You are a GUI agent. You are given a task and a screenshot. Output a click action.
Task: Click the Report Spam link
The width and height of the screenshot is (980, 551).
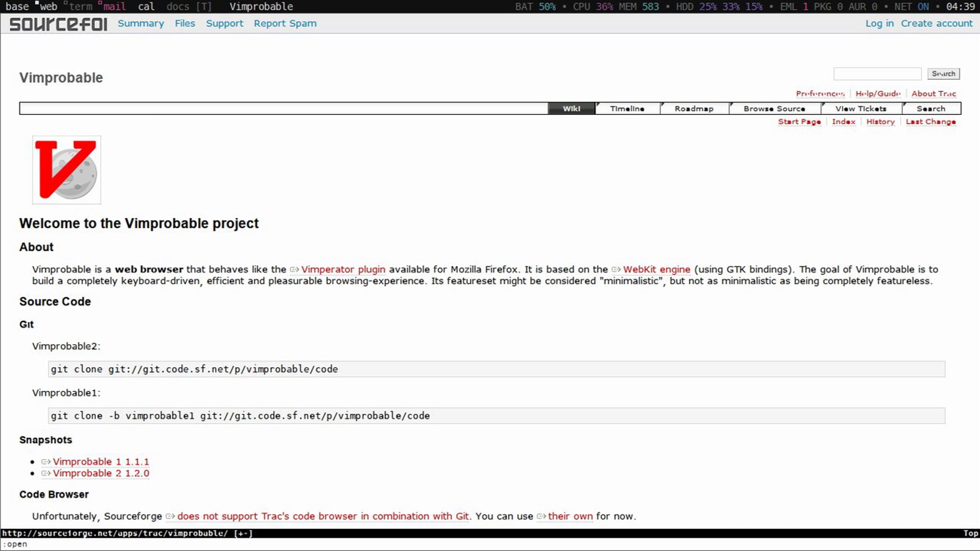(x=285, y=24)
